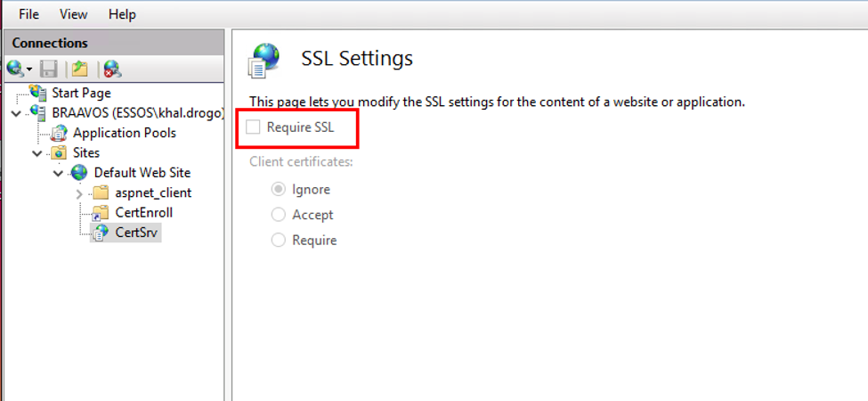Viewport: 868px width, 401px height.
Task: Click the CertSrv application icon
Action: click(x=101, y=233)
